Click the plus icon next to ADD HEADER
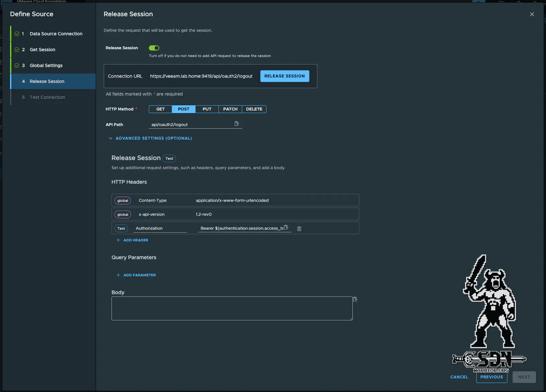546x392 pixels. click(118, 240)
